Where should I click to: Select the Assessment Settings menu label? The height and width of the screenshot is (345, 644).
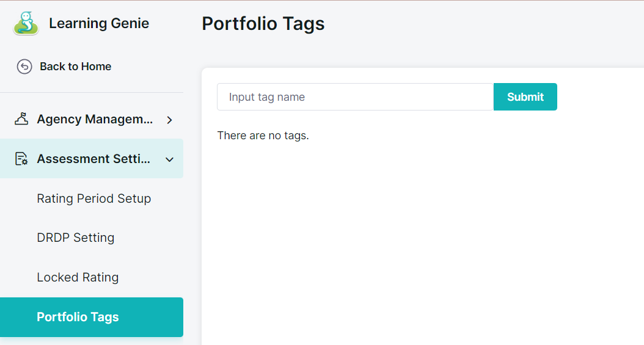click(93, 159)
